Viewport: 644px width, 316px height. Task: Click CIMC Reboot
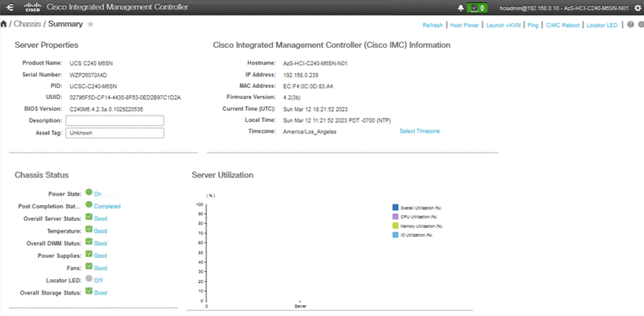(x=563, y=25)
